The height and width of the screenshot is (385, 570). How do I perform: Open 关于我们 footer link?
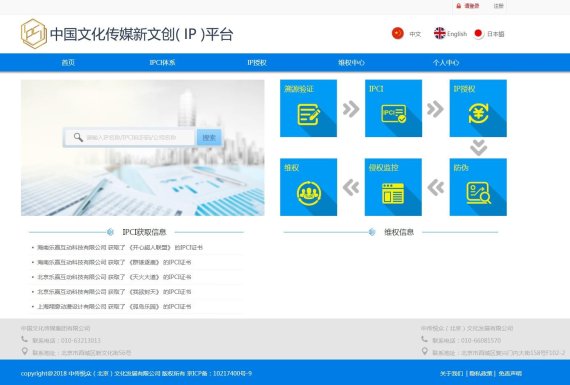(451, 373)
